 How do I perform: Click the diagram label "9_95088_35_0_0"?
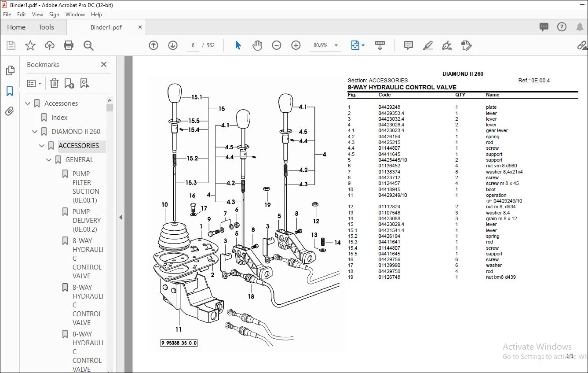click(x=179, y=343)
